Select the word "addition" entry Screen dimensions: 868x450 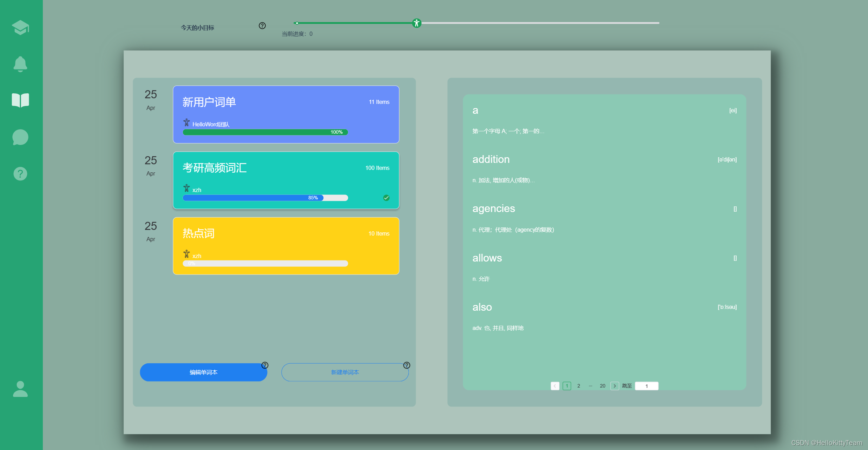click(605, 169)
